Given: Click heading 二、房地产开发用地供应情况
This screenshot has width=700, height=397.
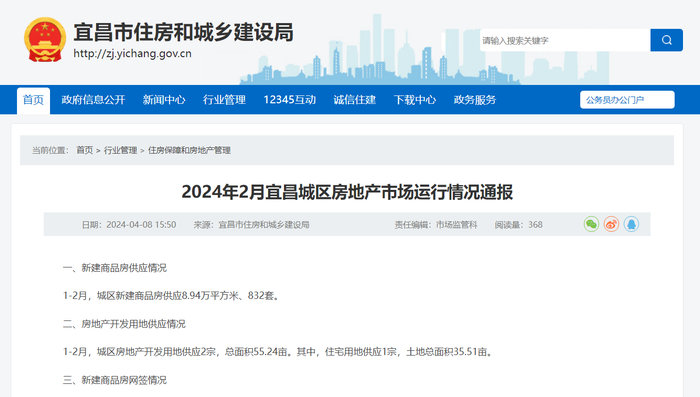Looking at the screenshot, I should pyautogui.click(x=124, y=324).
